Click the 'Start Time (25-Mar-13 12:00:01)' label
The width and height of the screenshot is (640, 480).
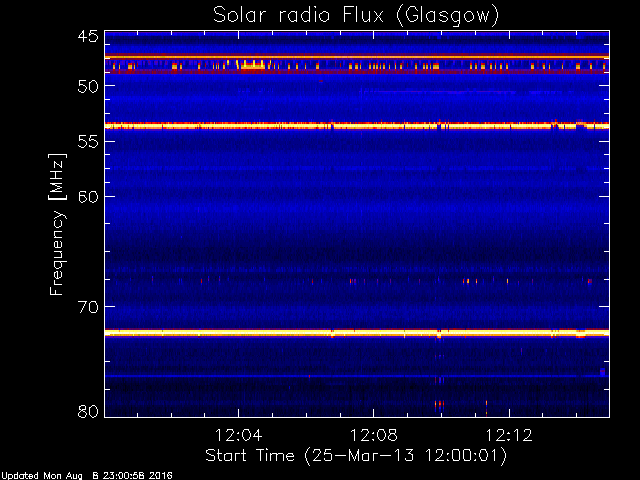pyautogui.click(x=356, y=456)
